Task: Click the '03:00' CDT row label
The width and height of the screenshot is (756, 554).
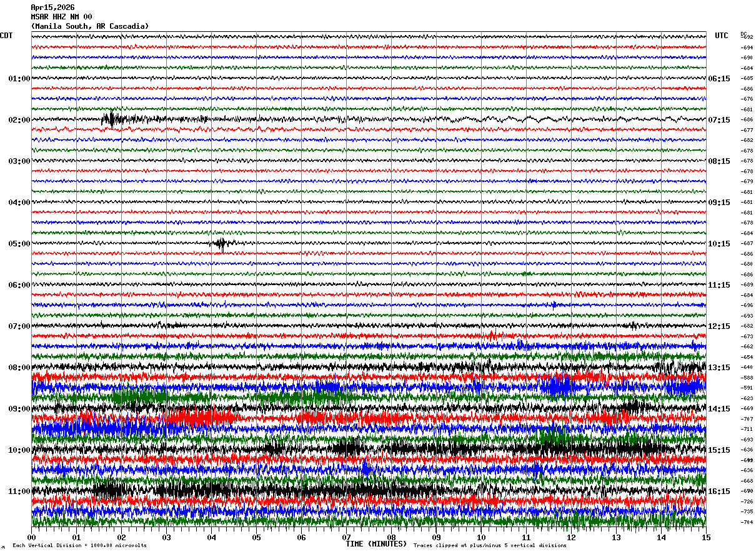Action: (19, 161)
